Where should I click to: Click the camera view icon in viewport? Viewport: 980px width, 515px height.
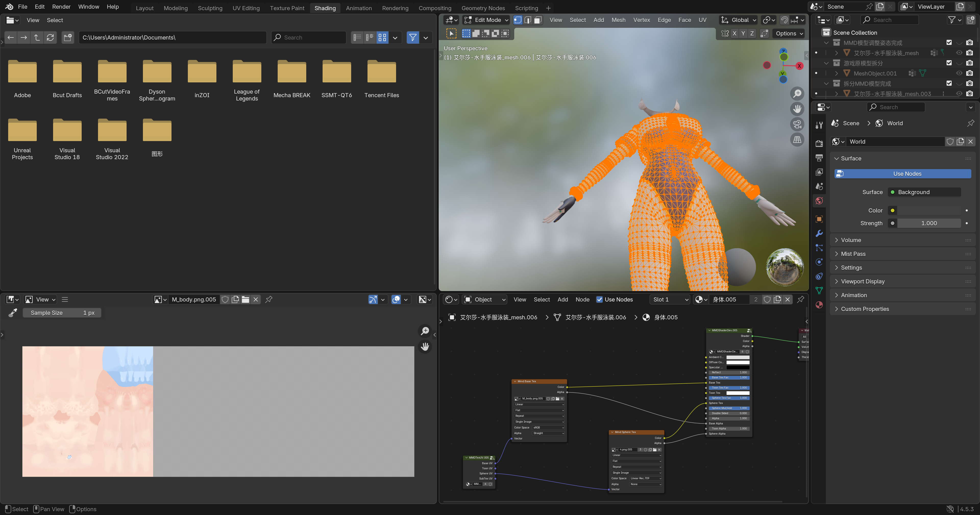click(797, 124)
